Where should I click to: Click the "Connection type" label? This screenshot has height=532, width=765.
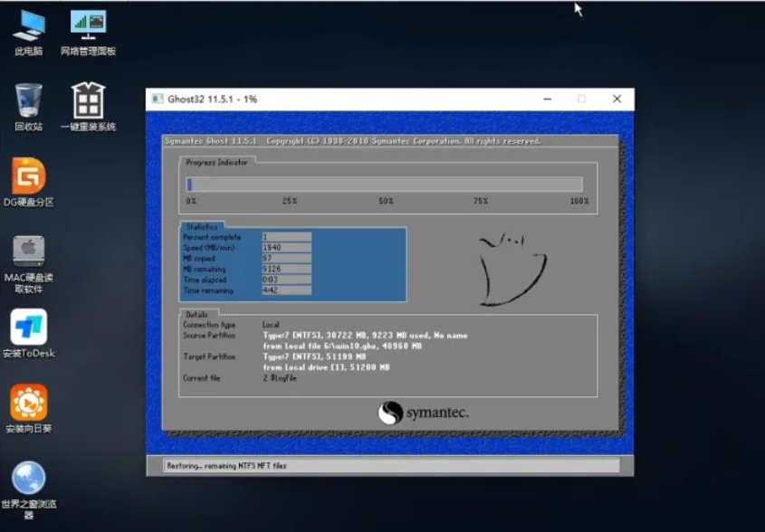209,325
